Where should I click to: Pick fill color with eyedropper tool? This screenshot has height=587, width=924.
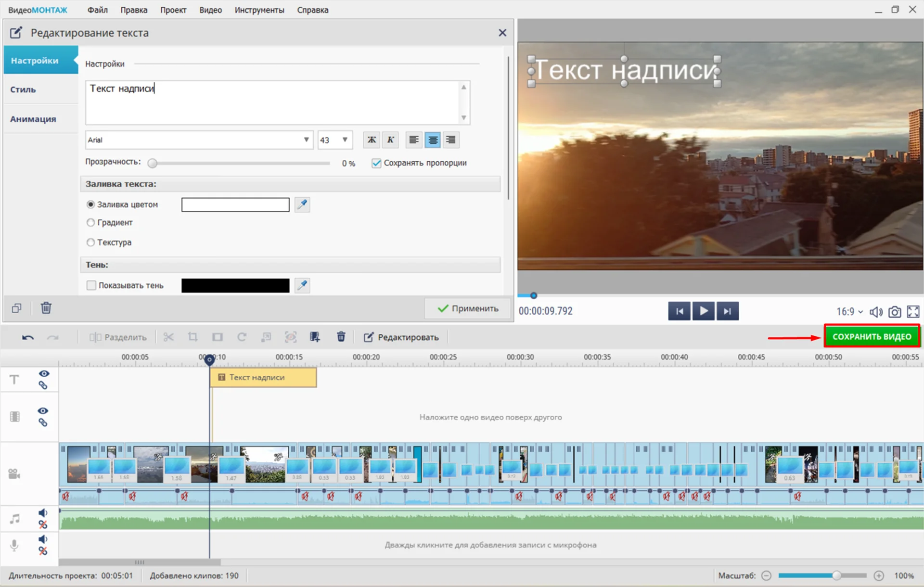[x=302, y=204]
